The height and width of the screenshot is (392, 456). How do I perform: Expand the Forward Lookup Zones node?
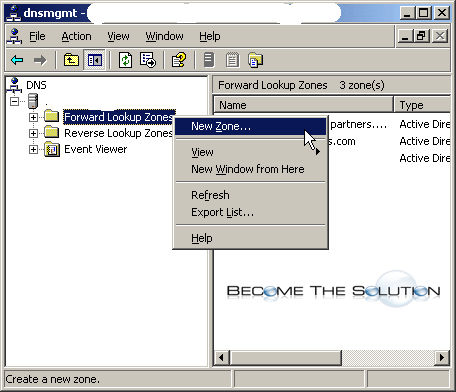[33, 117]
